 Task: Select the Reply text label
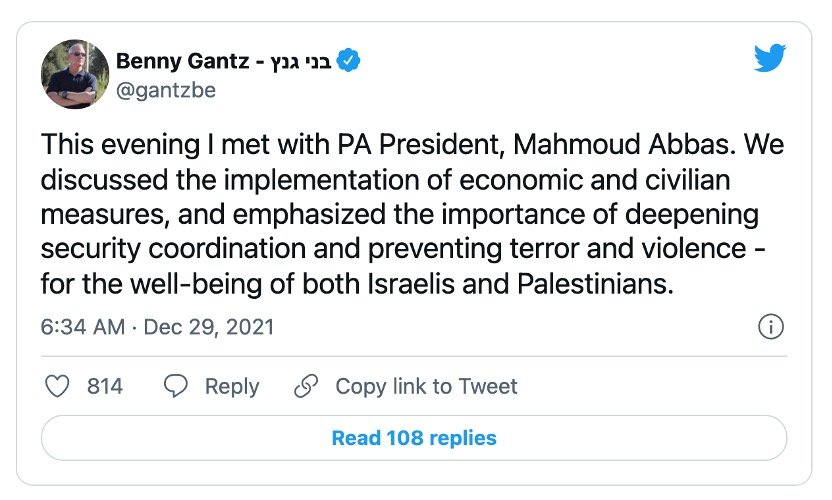[x=232, y=386]
